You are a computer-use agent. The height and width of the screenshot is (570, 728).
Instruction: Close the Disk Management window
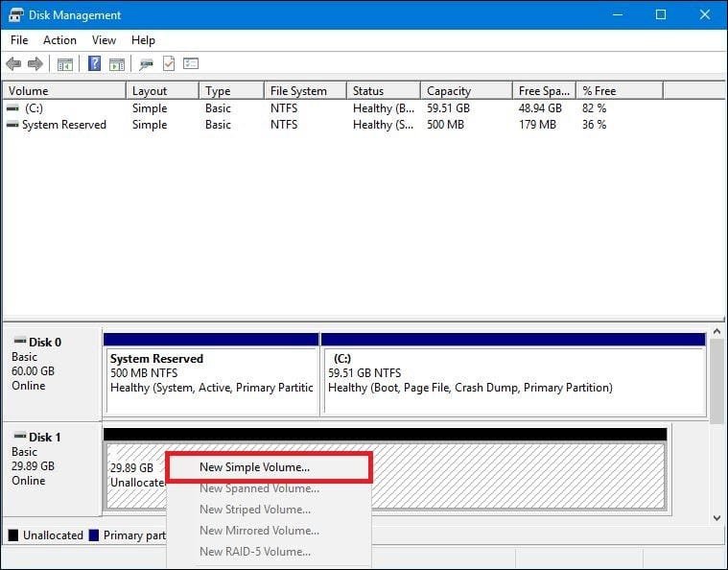coord(705,14)
